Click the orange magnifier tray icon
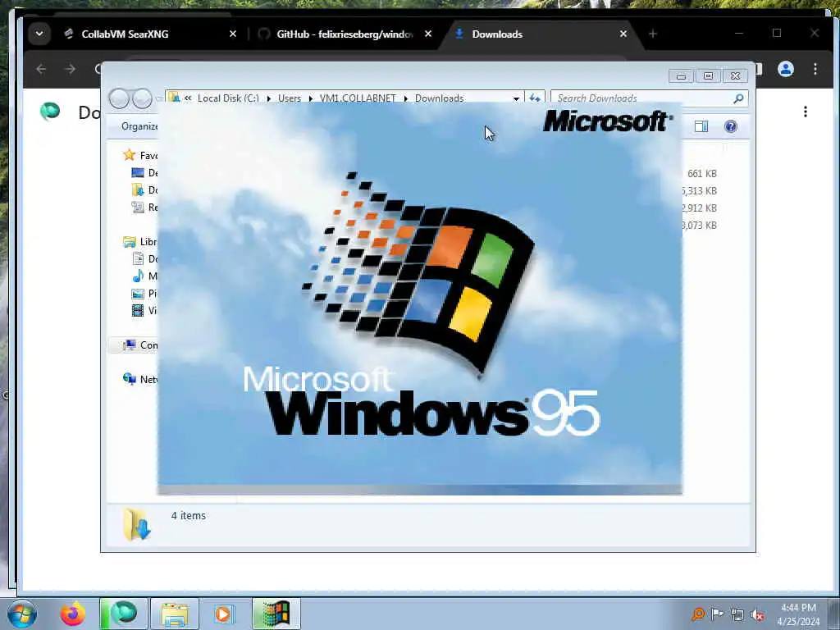The image size is (840, 630). [698, 614]
